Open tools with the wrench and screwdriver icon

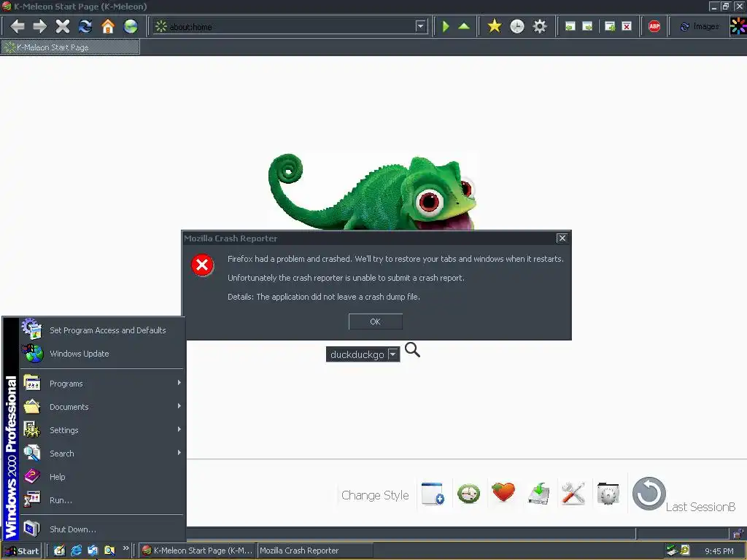(573, 494)
